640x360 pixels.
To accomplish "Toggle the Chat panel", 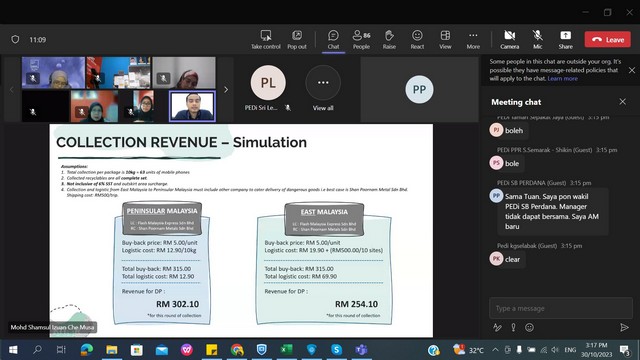I will pyautogui.click(x=333, y=40).
